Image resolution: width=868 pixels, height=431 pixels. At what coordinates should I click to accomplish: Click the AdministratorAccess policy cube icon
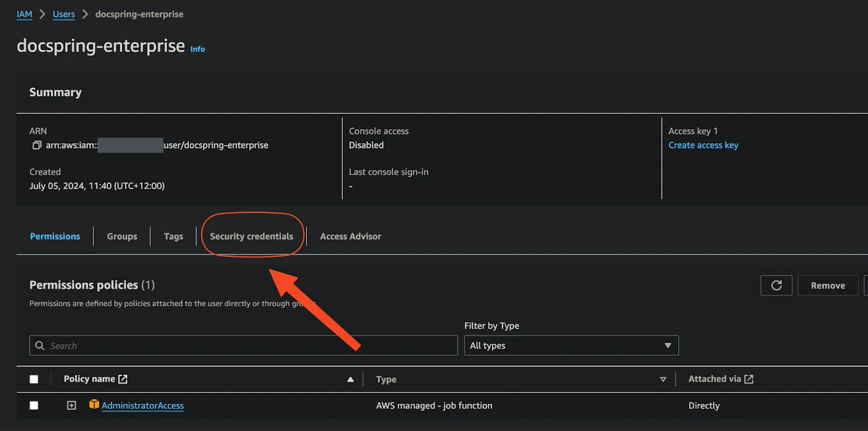point(94,404)
